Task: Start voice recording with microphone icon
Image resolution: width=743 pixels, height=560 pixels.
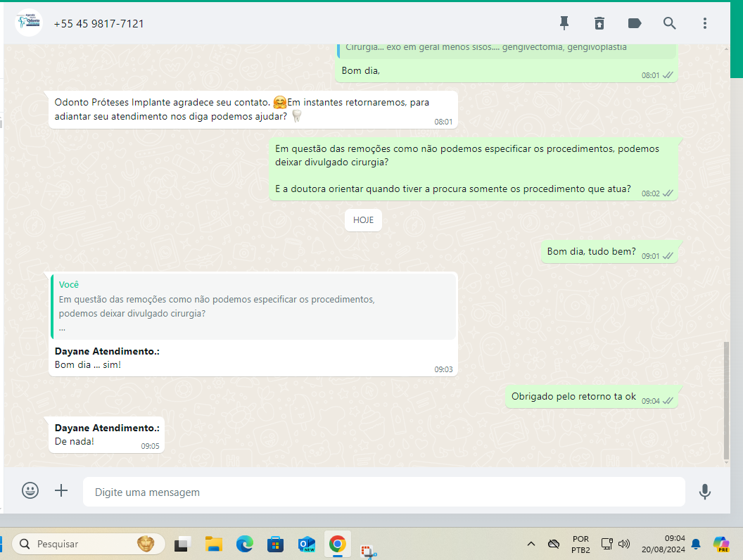Action: (x=704, y=492)
